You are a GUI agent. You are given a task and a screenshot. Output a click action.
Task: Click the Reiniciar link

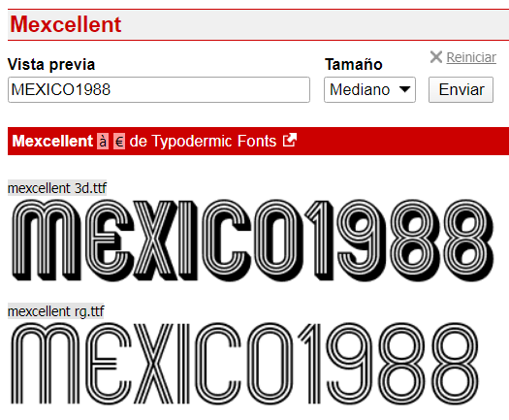(x=471, y=57)
